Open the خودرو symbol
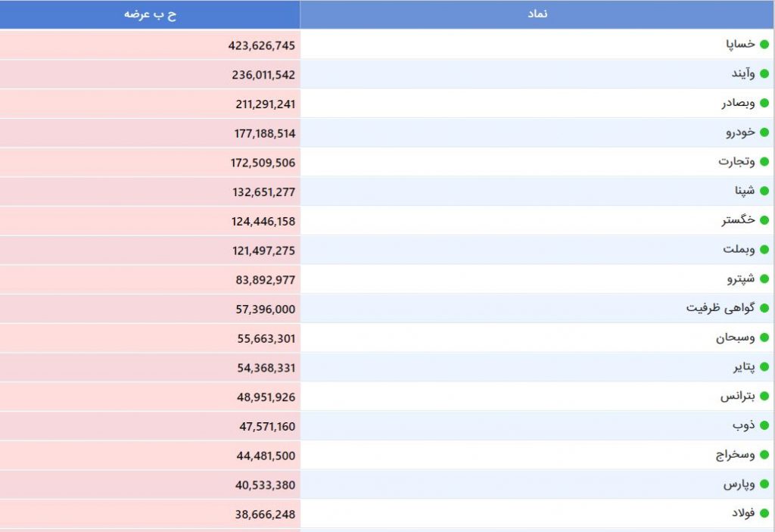Screen dimensions: 775x532 [x=740, y=132]
